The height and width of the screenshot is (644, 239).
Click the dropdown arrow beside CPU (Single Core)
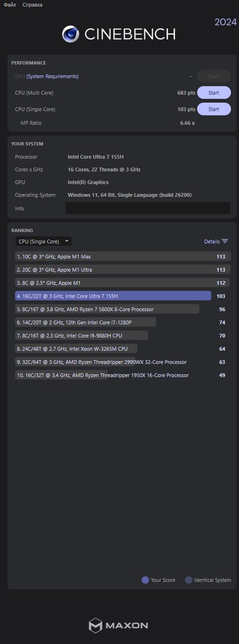67,241
